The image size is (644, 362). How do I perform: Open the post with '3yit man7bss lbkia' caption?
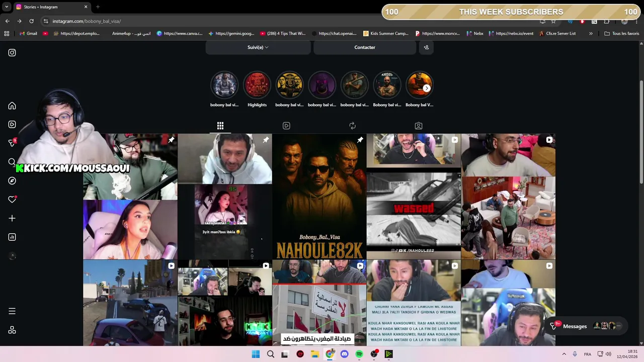click(x=225, y=197)
